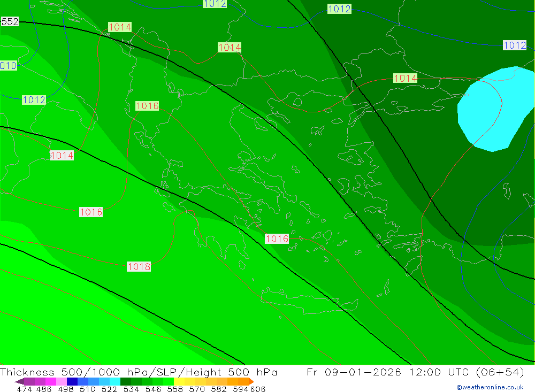Image resolution: width=535 pixels, height=392 pixels.
Task: Click the 552 height contour label
Action: pyautogui.click(x=10, y=22)
